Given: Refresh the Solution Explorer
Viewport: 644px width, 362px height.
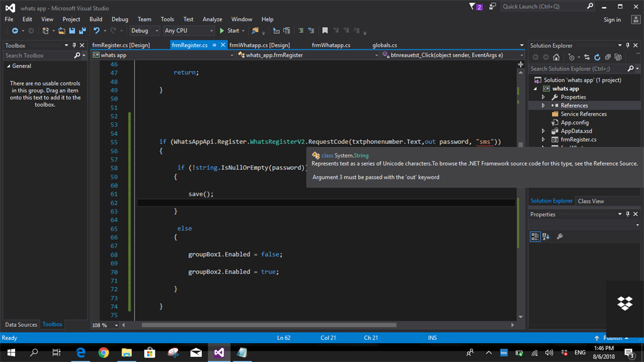Looking at the screenshot, I should (597, 57).
